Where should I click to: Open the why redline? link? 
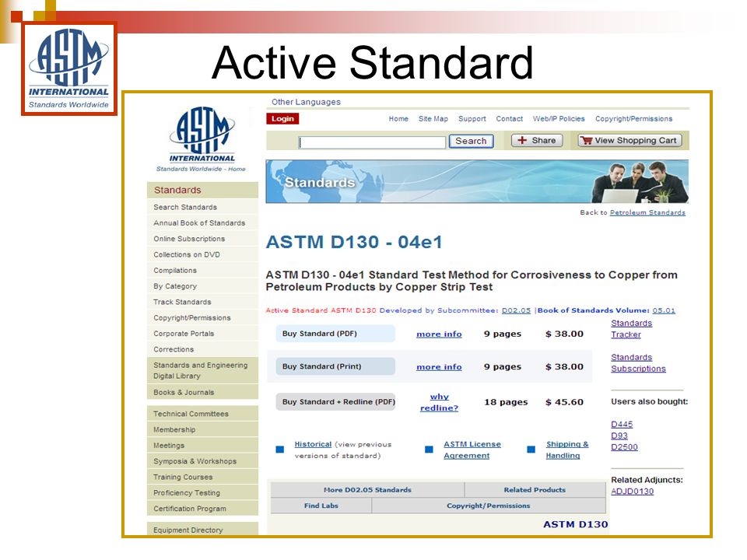pyautogui.click(x=439, y=402)
